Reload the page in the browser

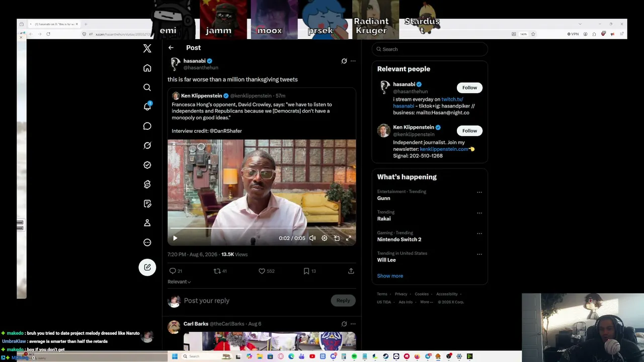[48, 34]
